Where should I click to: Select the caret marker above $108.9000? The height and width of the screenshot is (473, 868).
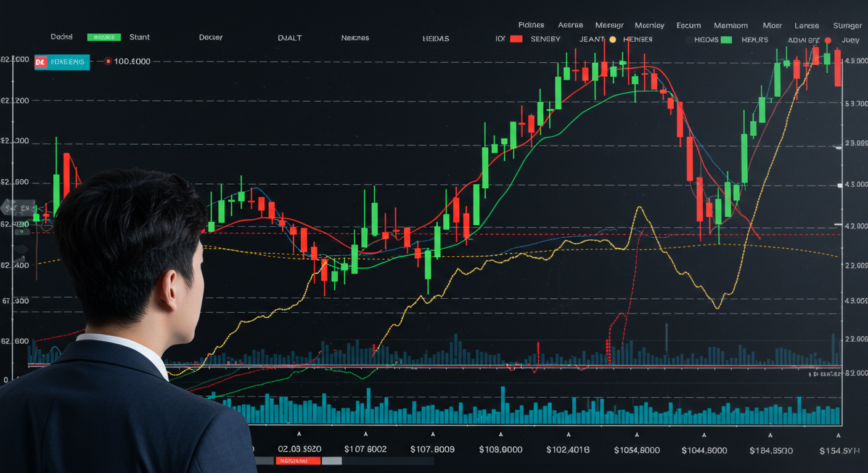coord(500,434)
